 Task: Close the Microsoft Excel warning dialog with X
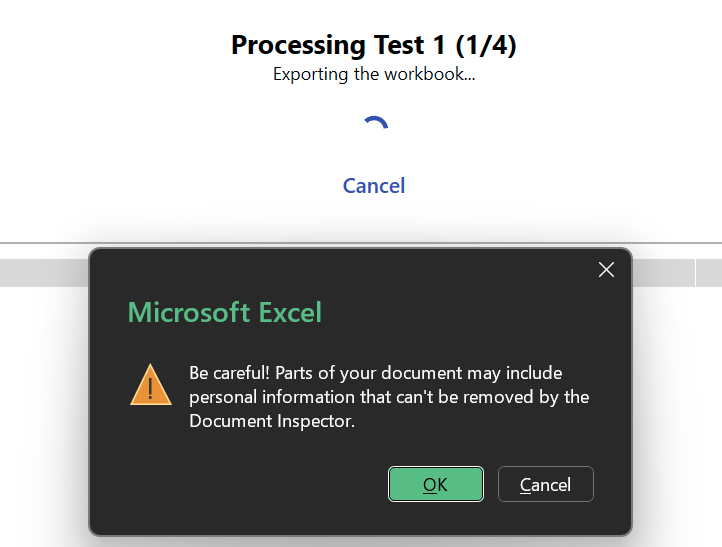pyautogui.click(x=606, y=270)
